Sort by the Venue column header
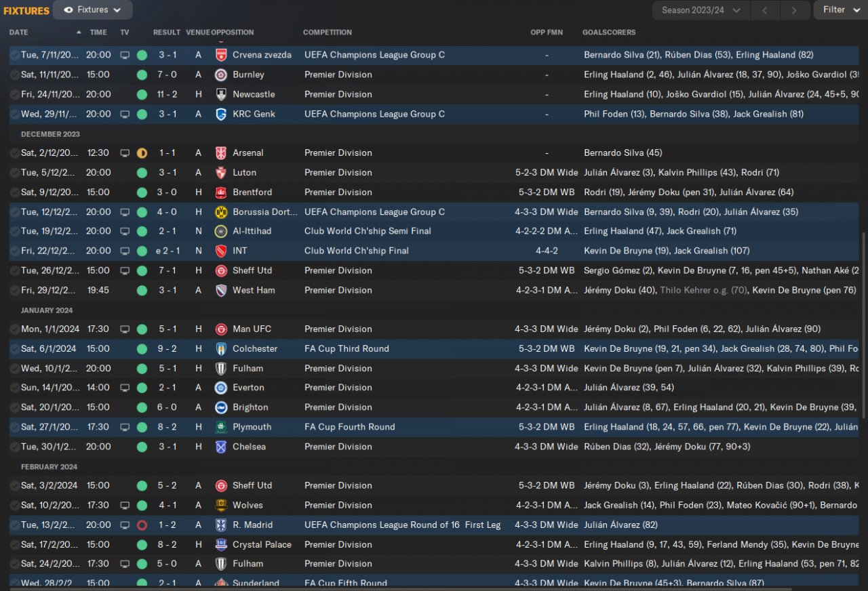Viewport: 868px width, 591px height. coord(198,33)
